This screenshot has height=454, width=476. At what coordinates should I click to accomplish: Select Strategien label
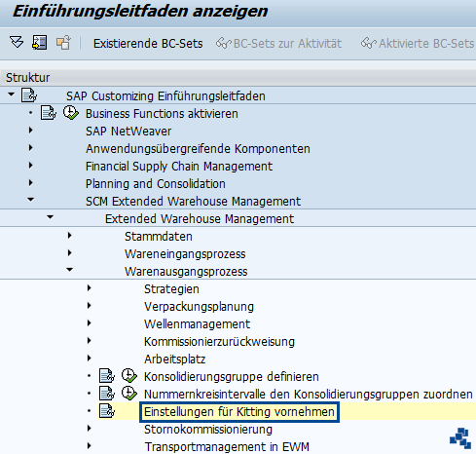pyautogui.click(x=171, y=289)
